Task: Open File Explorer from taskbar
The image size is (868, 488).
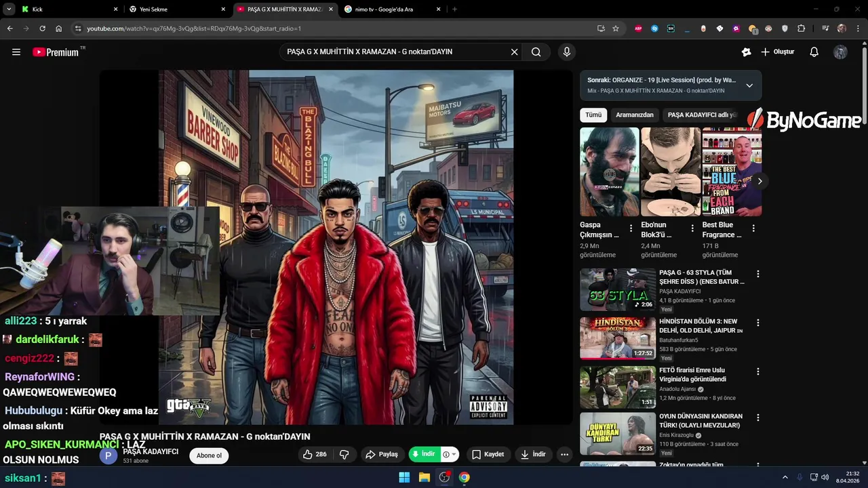Action: tap(425, 477)
